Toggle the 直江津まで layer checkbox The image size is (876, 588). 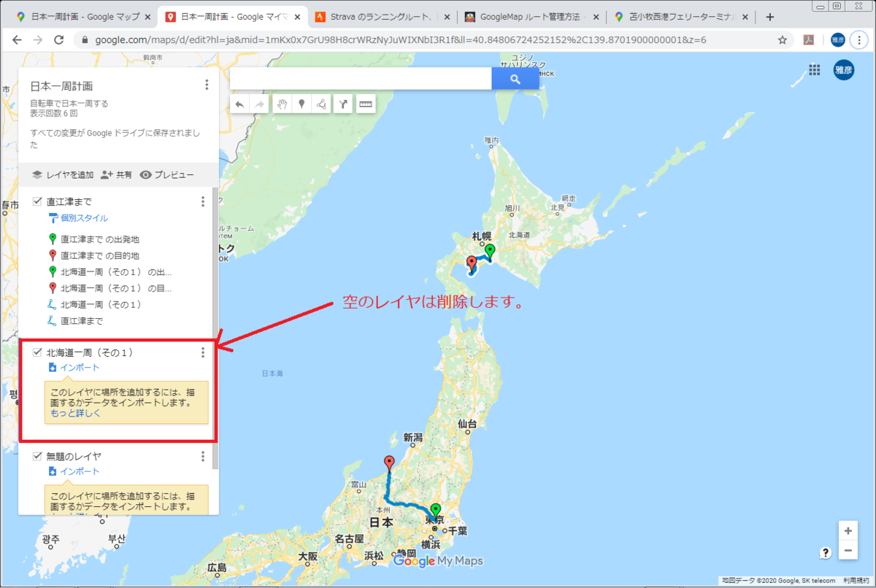37,201
